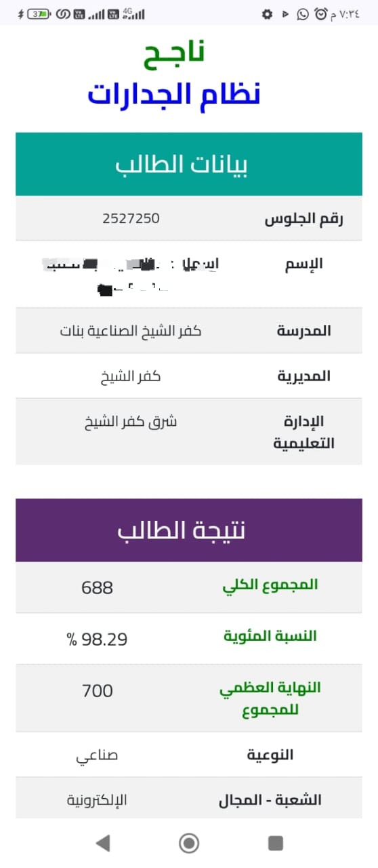Tap the Android back triangle button
The height and width of the screenshot is (868, 378).
click(x=102, y=843)
